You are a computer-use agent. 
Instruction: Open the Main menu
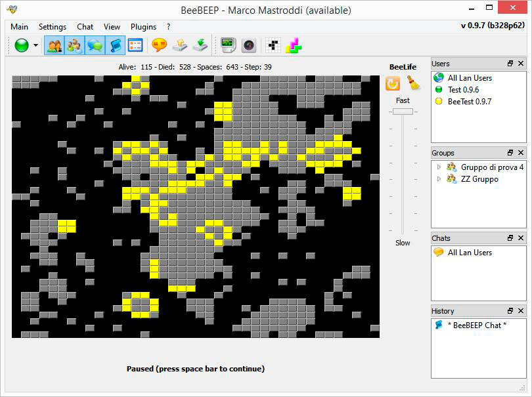click(19, 27)
